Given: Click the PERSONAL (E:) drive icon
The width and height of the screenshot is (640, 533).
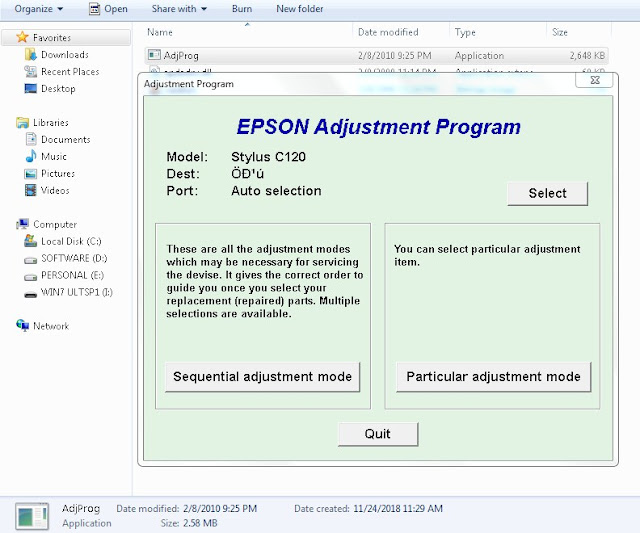Looking at the screenshot, I should click(x=31, y=277).
